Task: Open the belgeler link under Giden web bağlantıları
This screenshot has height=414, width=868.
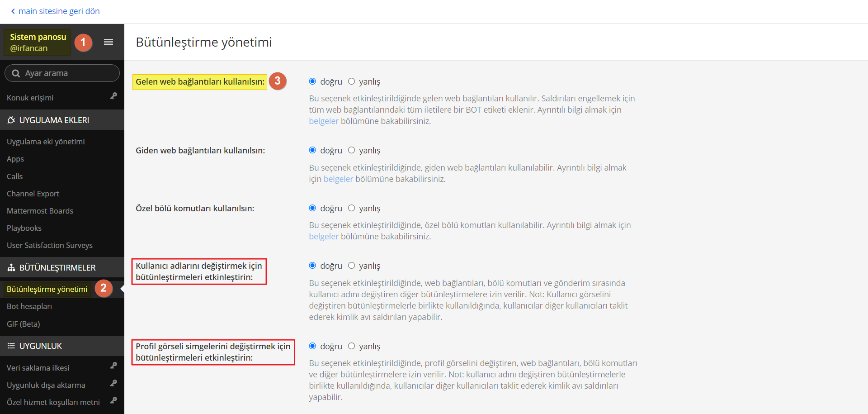Action: tap(338, 179)
